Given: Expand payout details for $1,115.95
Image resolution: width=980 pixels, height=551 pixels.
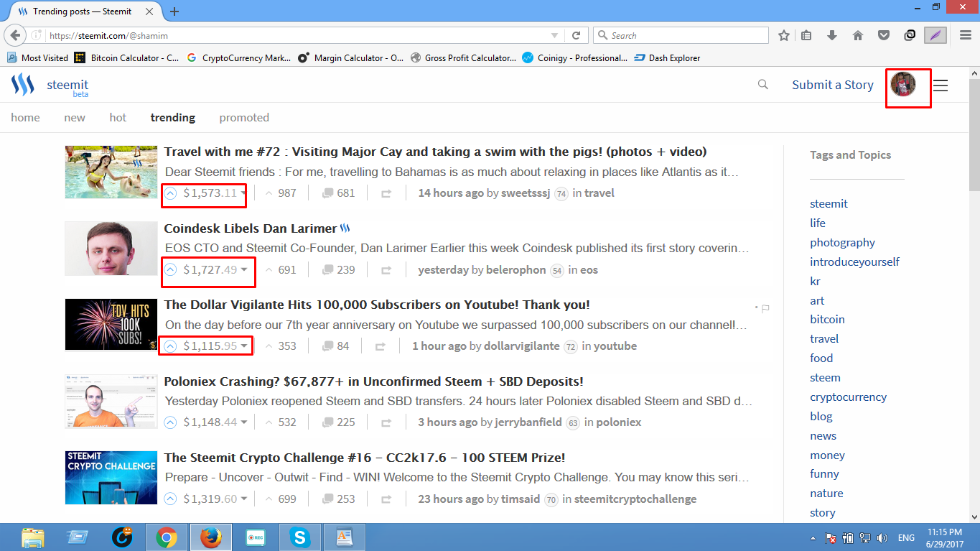Looking at the screenshot, I should (244, 346).
